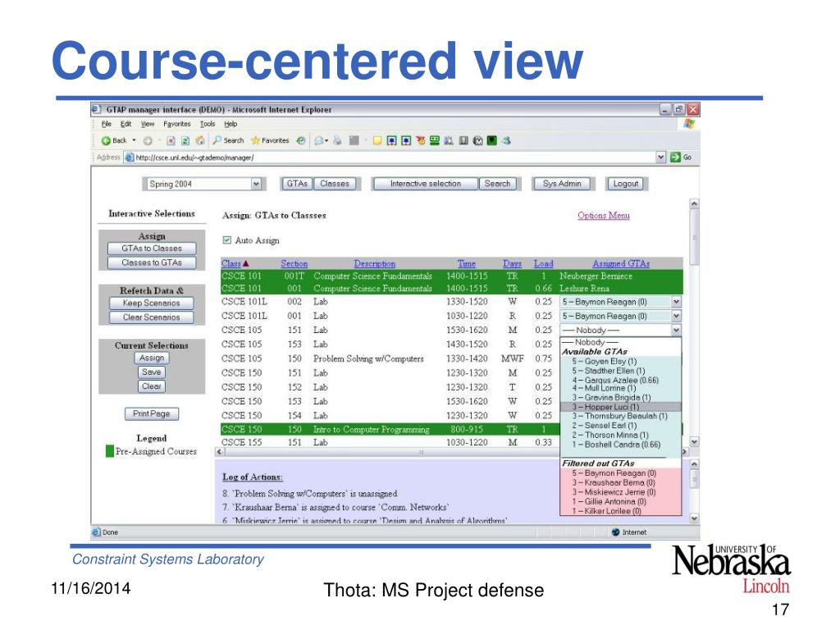Click the Classes to GTAs sidebar button
Screen dimensions: 840x630
(x=152, y=263)
